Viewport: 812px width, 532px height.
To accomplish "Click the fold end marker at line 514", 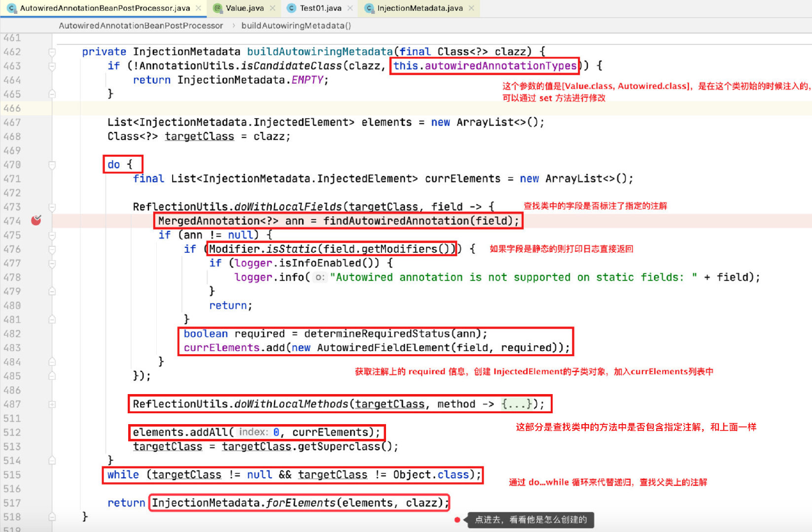I will coord(52,461).
